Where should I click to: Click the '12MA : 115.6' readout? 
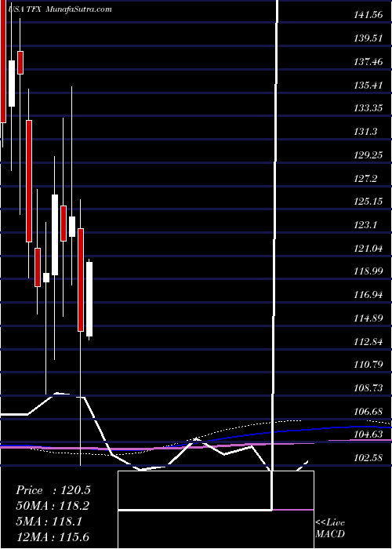tap(53, 536)
